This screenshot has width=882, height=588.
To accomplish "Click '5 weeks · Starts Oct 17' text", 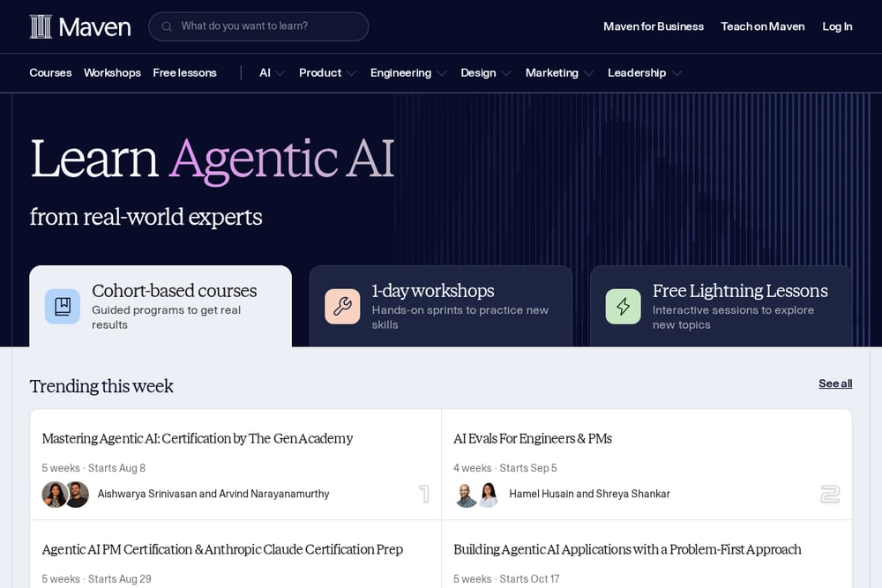I will point(506,578).
